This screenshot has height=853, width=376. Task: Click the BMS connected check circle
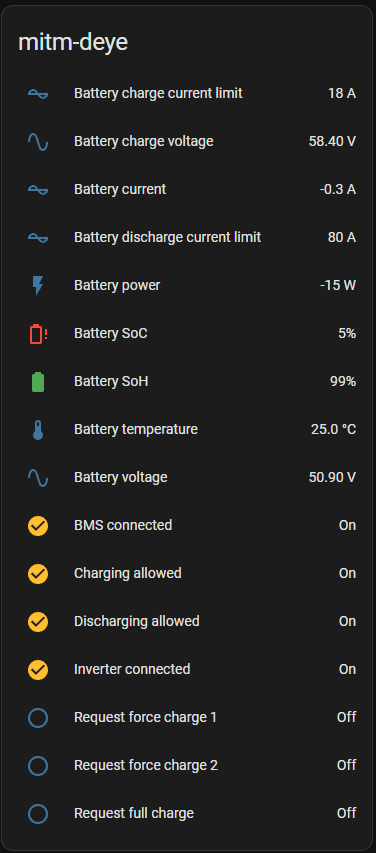click(38, 526)
